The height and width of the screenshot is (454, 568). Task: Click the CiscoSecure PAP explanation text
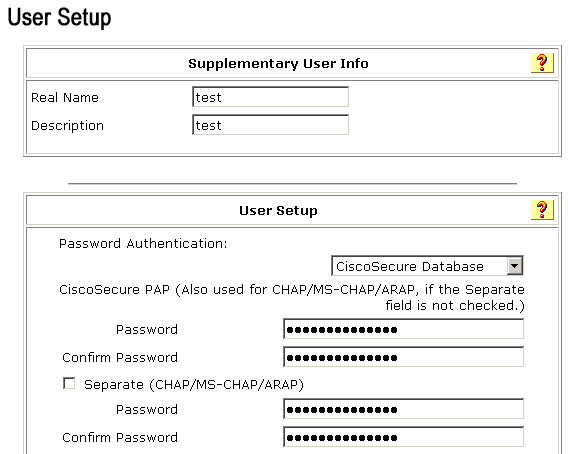(x=292, y=297)
